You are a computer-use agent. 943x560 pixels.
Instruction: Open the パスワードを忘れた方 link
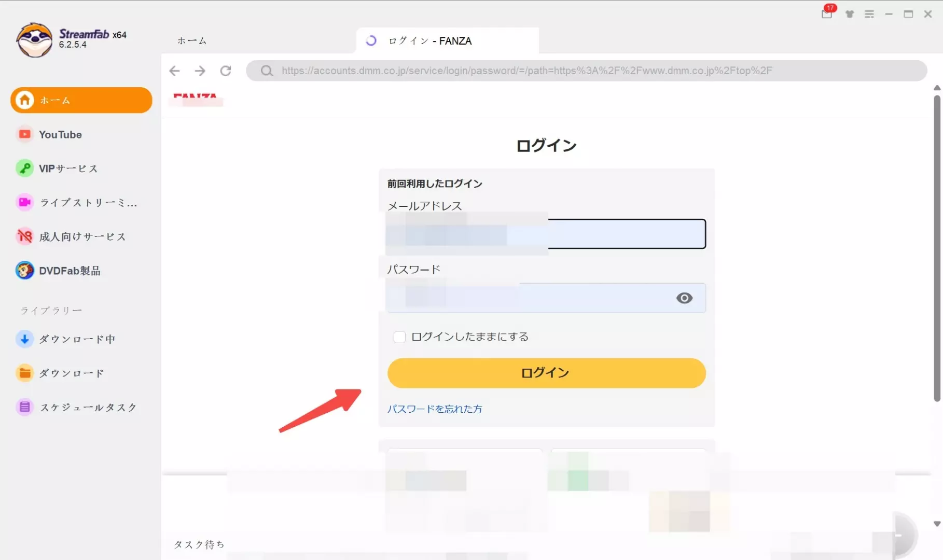point(435,409)
